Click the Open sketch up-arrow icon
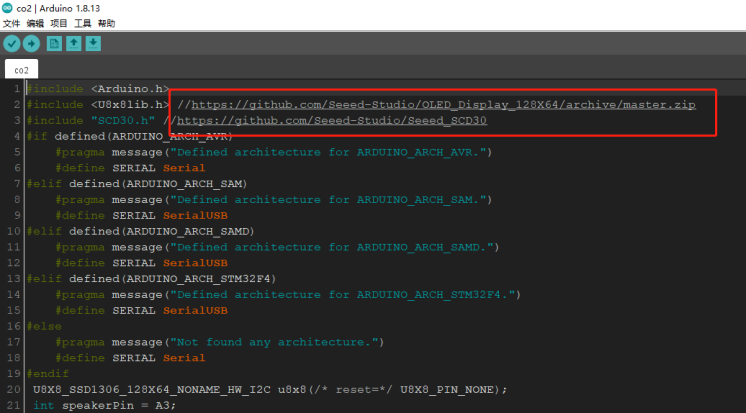Image resolution: width=746 pixels, height=413 pixels. 74,44
